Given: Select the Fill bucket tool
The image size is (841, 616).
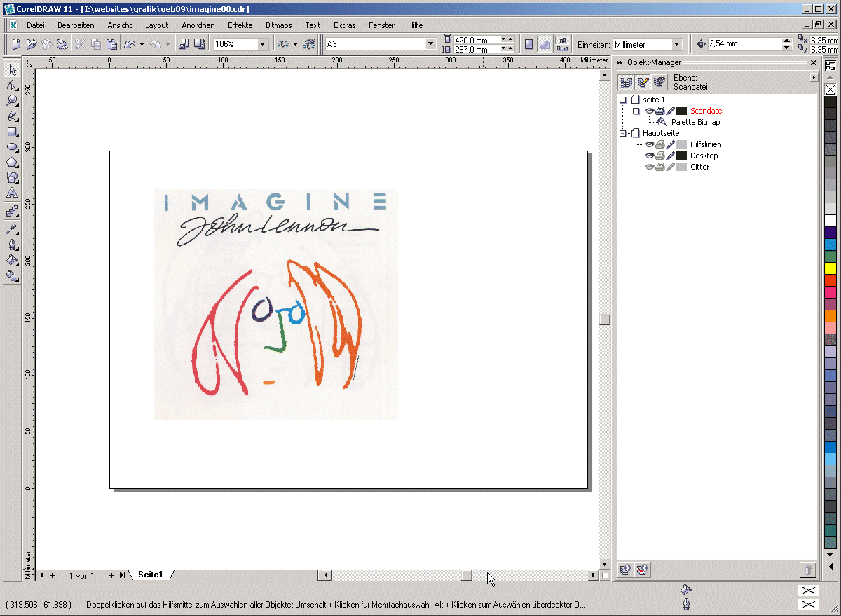Looking at the screenshot, I should (x=12, y=260).
